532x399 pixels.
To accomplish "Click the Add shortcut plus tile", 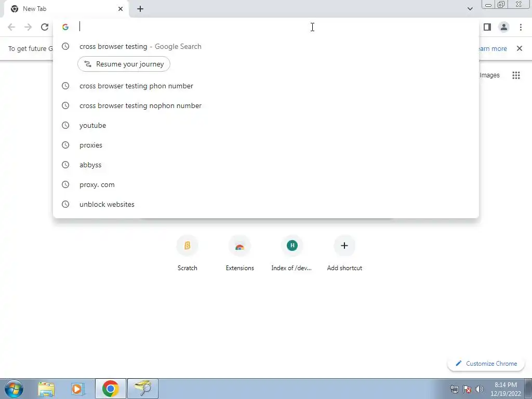I will (344, 253).
